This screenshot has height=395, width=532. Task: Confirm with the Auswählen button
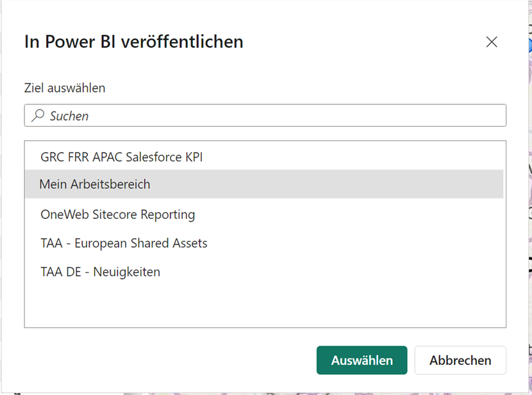(362, 360)
